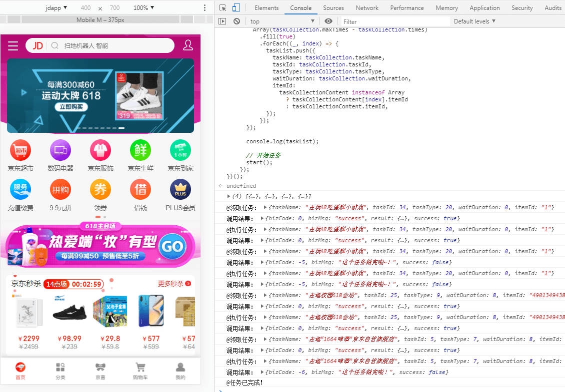Go to 分类 in bottom navigation
The width and height of the screenshot is (565, 392).
point(60,371)
